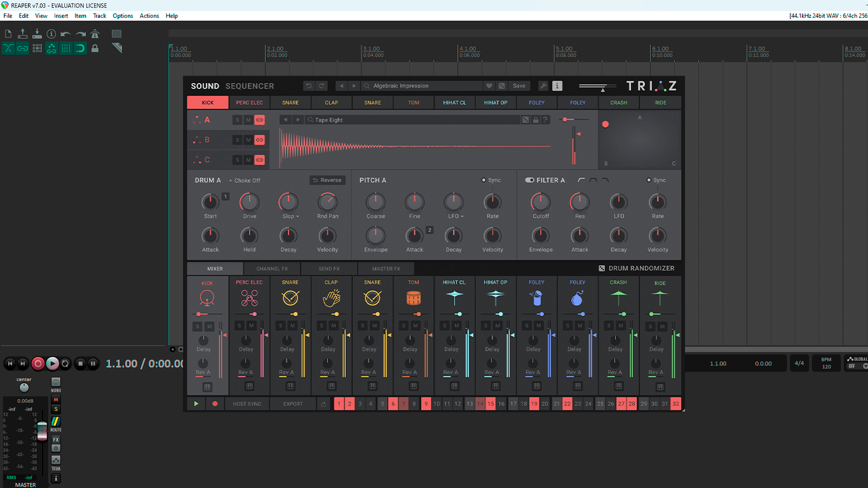Click the record button in REAPER transport
Image resolution: width=868 pixels, height=488 pixels.
(x=38, y=363)
